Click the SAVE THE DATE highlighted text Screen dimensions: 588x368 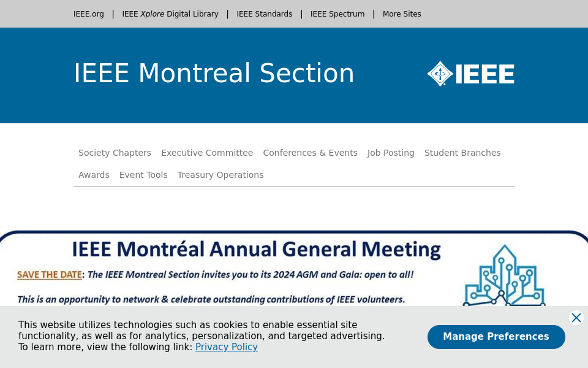click(x=49, y=275)
